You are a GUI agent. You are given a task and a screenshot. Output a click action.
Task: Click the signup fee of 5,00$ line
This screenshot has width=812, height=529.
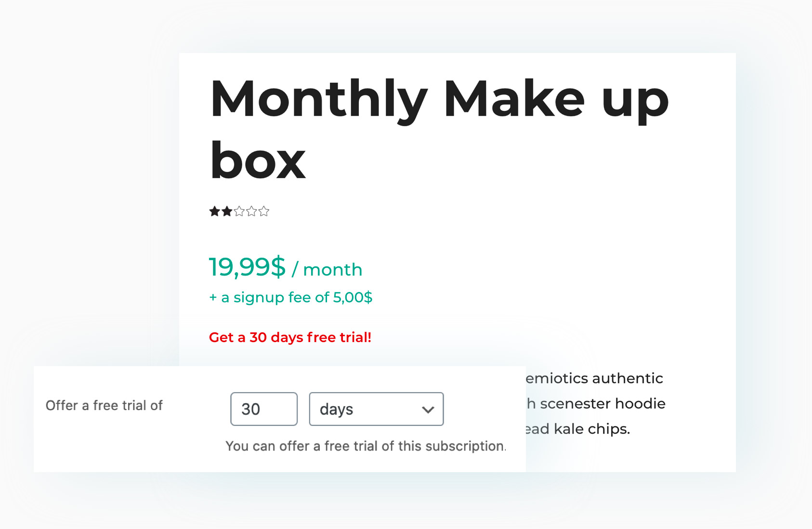coord(290,297)
